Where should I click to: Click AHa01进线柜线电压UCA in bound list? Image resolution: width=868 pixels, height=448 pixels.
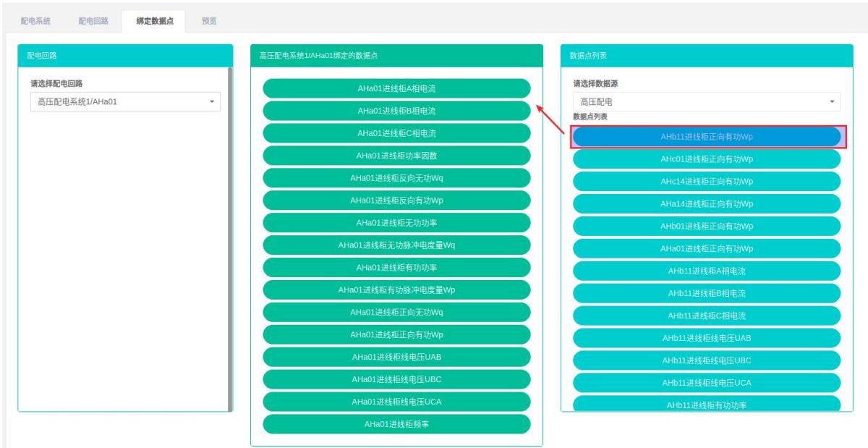396,402
